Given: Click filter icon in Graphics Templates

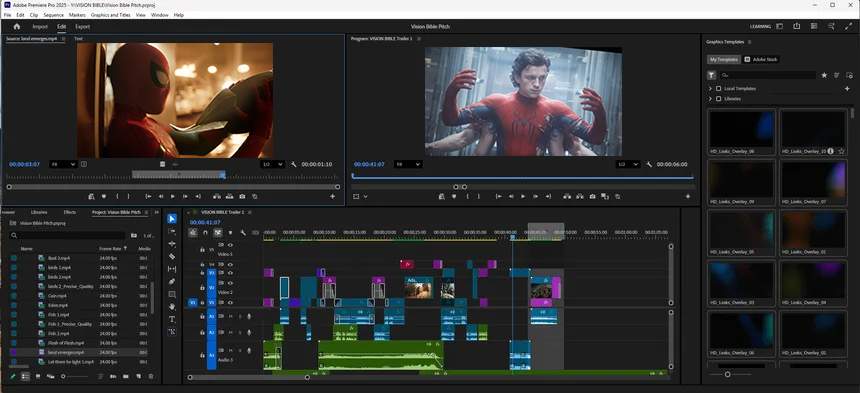Looking at the screenshot, I should (711, 75).
